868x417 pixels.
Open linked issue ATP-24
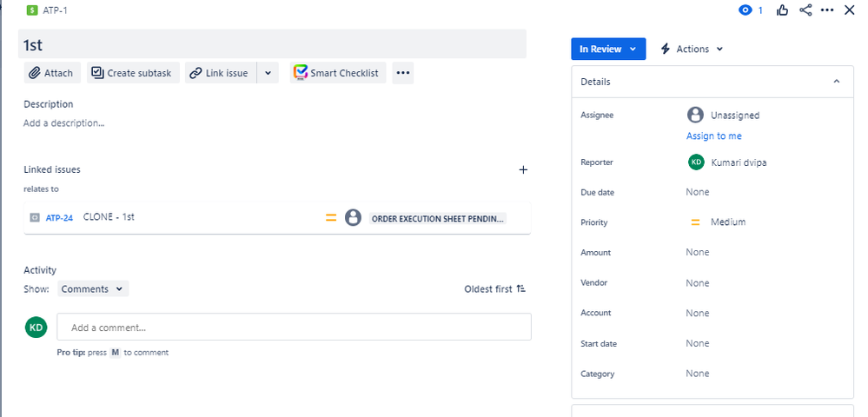click(x=59, y=218)
